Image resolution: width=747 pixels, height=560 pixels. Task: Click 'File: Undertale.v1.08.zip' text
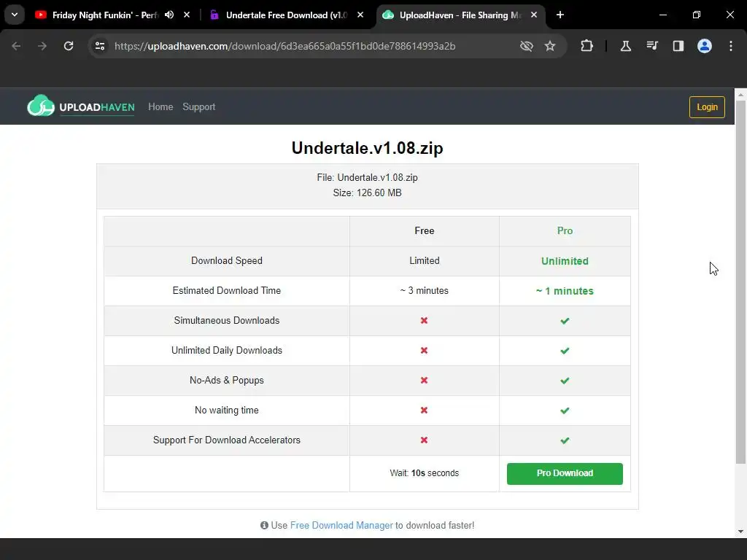click(368, 178)
